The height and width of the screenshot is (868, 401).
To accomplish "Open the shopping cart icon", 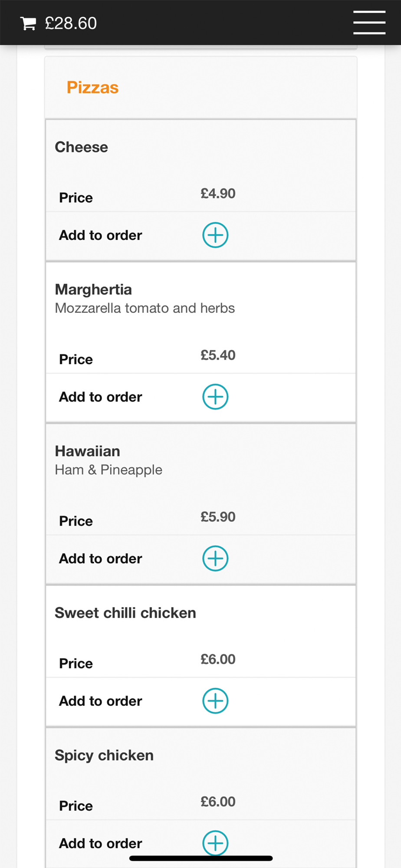I will (x=28, y=23).
